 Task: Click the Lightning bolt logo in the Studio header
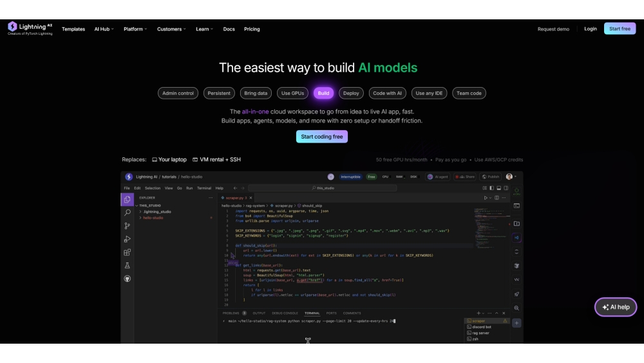click(x=129, y=177)
